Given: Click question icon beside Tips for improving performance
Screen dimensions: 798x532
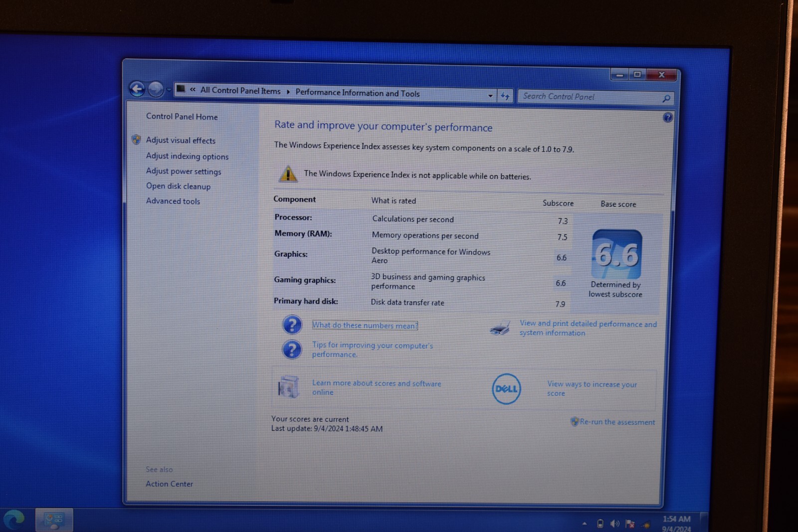Looking at the screenshot, I should 292,350.
